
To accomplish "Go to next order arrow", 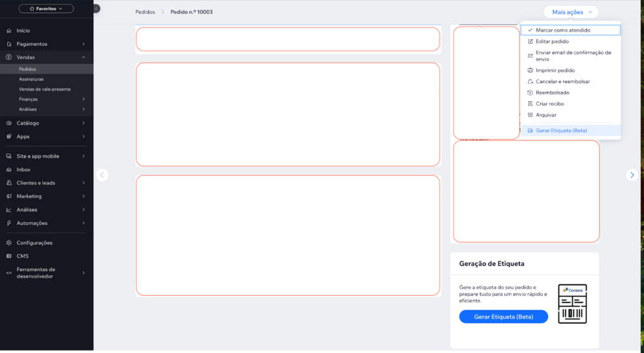I will (x=631, y=175).
